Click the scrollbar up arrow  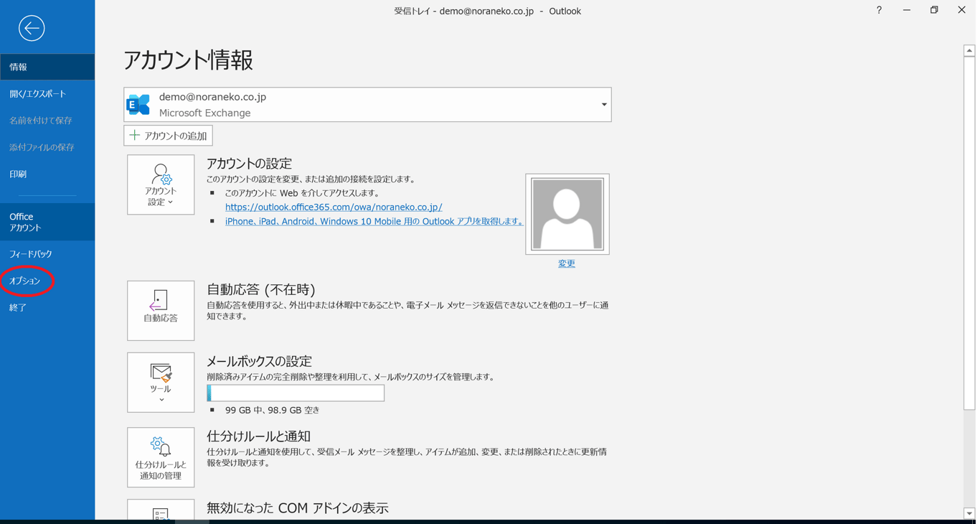(969, 50)
